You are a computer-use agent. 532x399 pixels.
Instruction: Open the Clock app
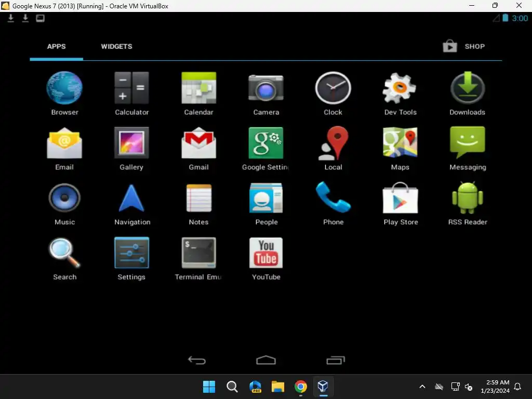click(333, 94)
